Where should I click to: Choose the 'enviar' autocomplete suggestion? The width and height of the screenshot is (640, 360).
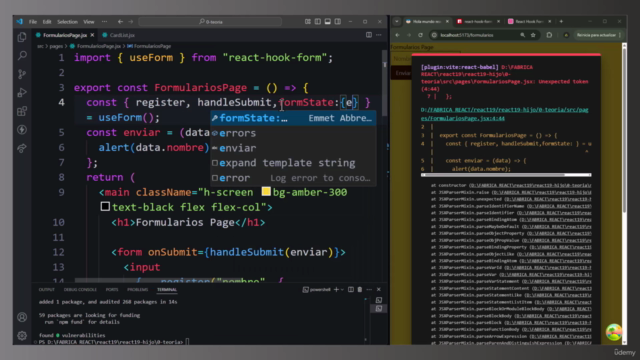coord(293,148)
